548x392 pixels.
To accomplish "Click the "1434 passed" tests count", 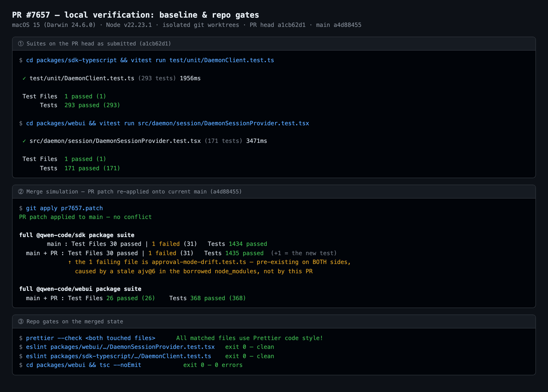I will (x=248, y=244).
